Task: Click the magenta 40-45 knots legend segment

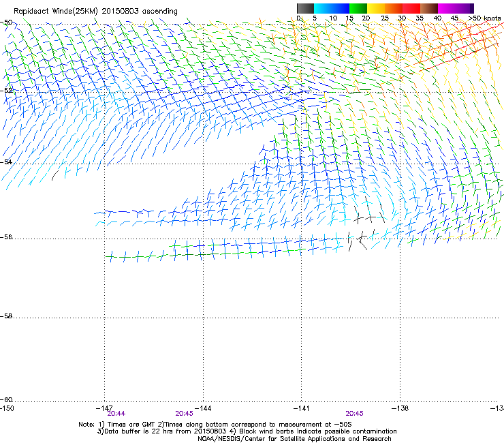Action: (x=447, y=8)
